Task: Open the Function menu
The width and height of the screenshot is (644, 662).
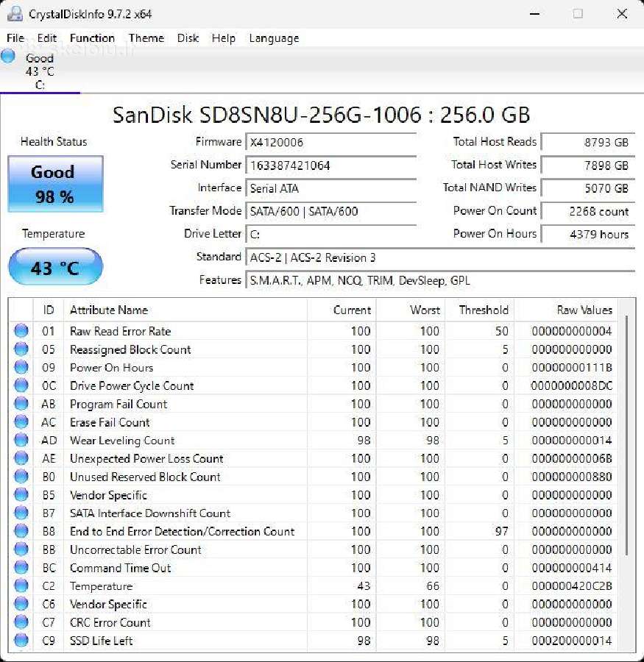Action: [x=92, y=38]
